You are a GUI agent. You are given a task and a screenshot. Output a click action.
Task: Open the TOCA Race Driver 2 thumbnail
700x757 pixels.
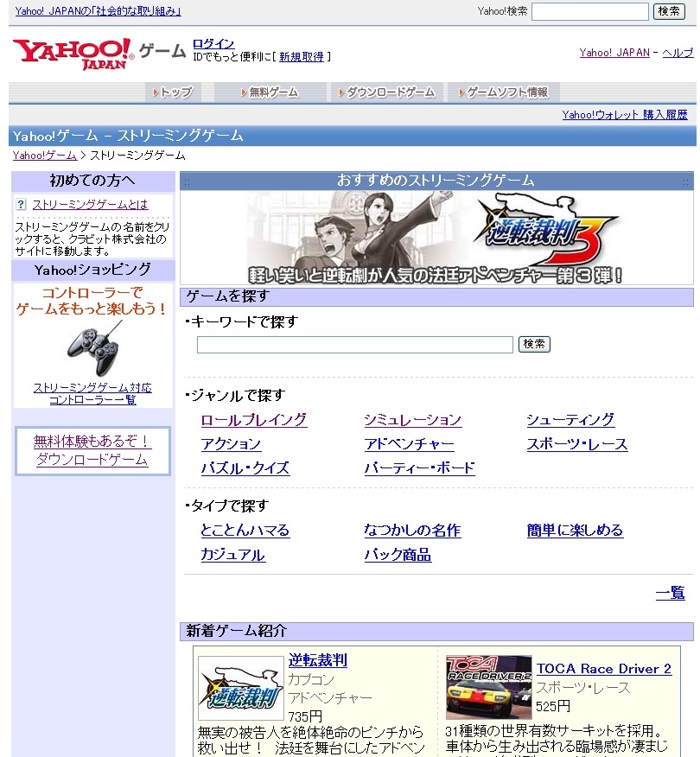pos(488,686)
